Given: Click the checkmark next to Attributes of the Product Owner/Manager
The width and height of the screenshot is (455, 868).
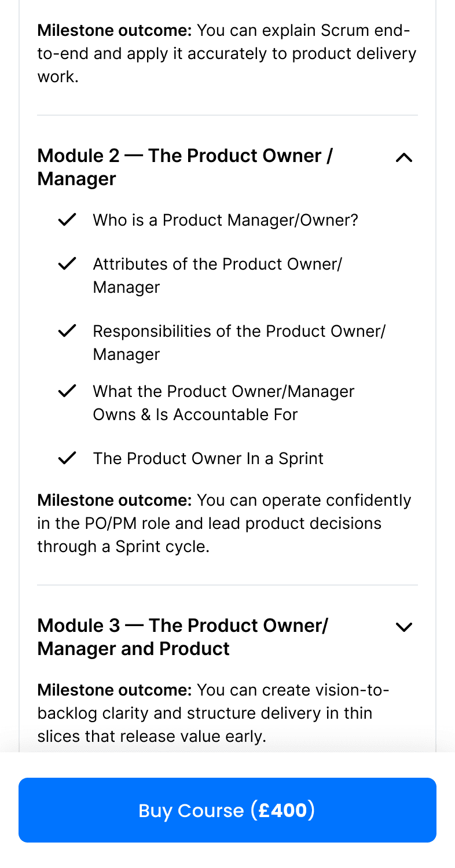Looking at the screenshot, I should 67,263.
